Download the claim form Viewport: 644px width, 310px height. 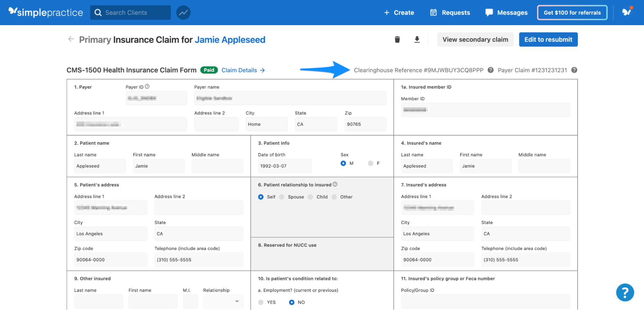point(417,39)
